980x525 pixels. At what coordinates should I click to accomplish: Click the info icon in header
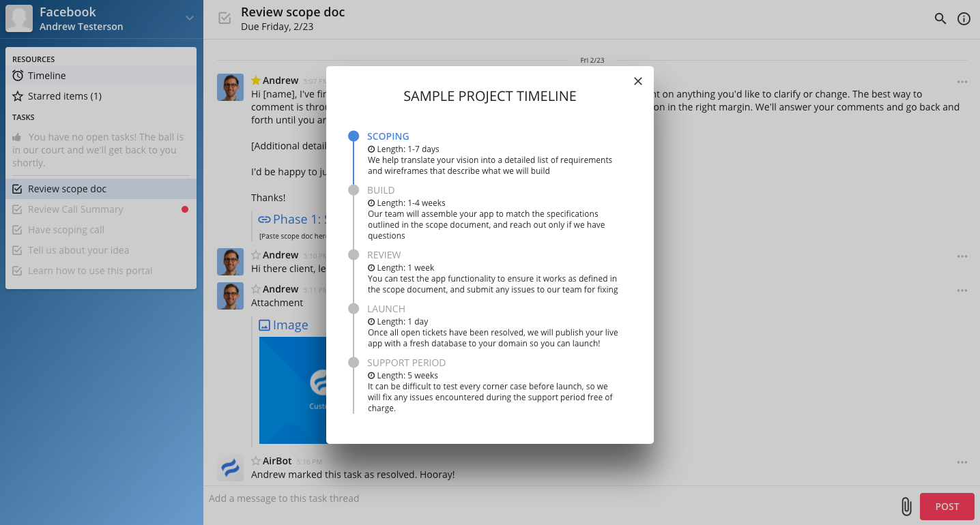(964, 19)
